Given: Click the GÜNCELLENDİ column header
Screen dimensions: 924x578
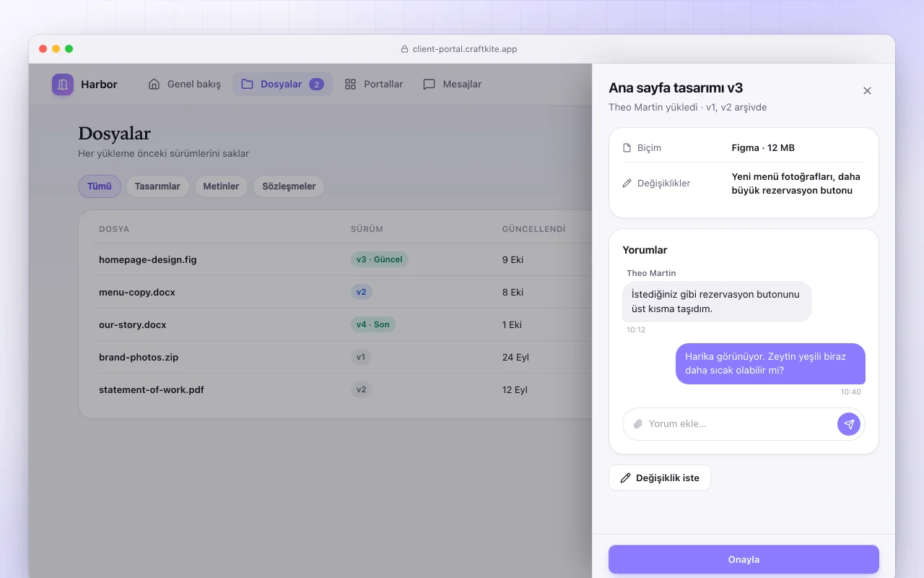Looking at the screenshot, I should (534, 229).
